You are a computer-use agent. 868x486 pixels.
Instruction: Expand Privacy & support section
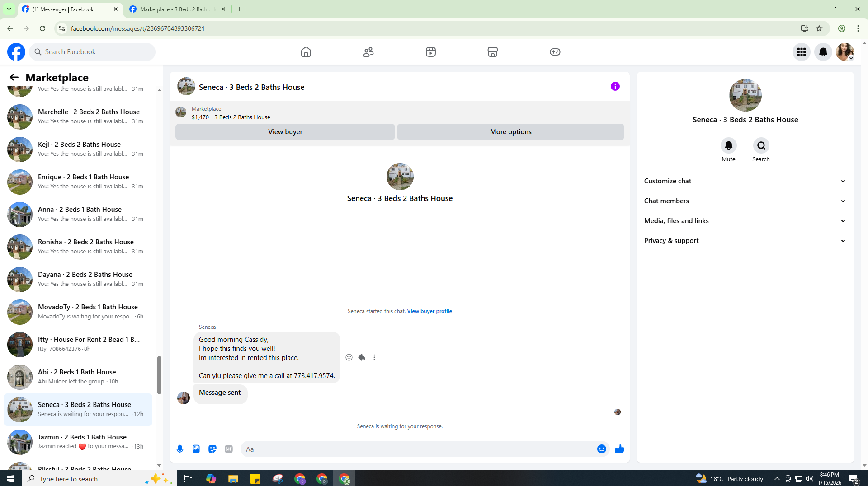[x=745, y=241]
